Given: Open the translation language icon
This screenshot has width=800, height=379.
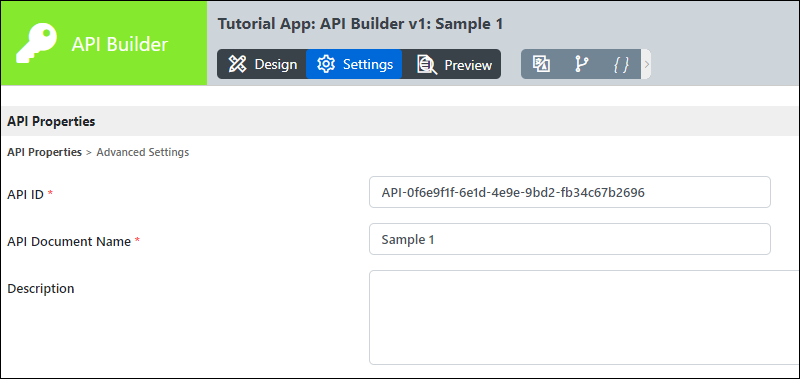Looking at the screenshot, I should [x=541, y=64].
